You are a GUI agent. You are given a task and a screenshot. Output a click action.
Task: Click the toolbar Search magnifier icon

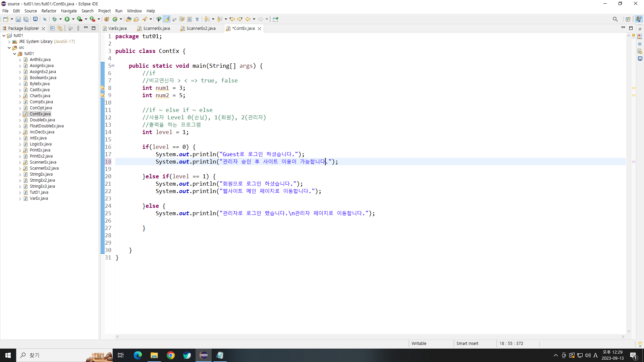point(615,19)
